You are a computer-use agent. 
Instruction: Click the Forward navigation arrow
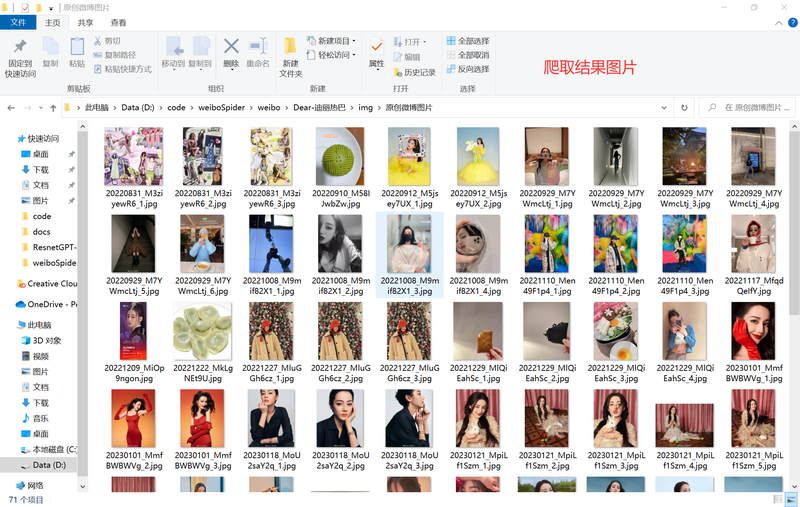[28, 108]
